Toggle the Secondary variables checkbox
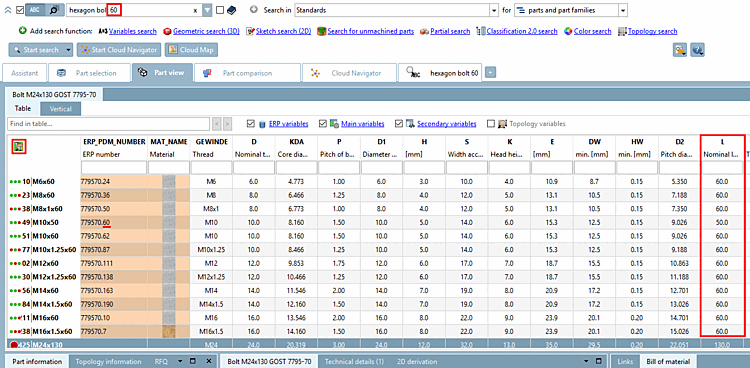This screenshot has height=368, width=750. pyautogui.click(x=399, y=123)
